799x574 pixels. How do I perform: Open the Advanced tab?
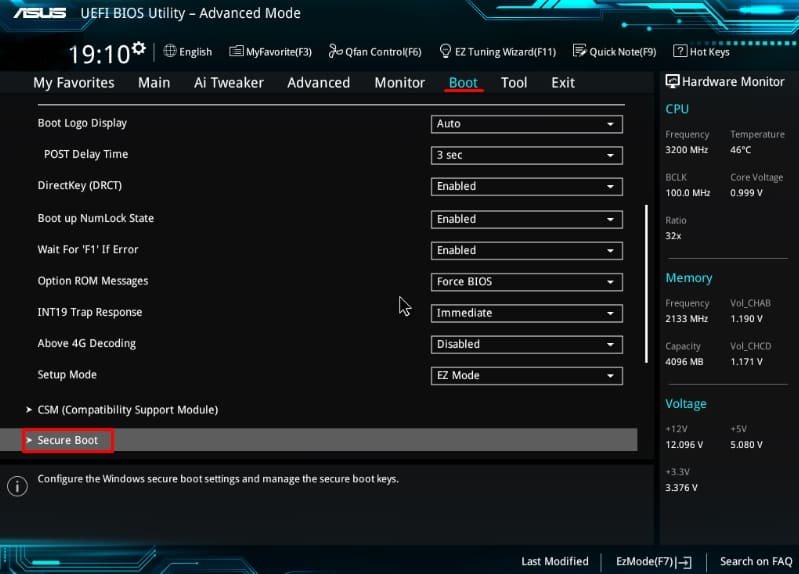318,83
